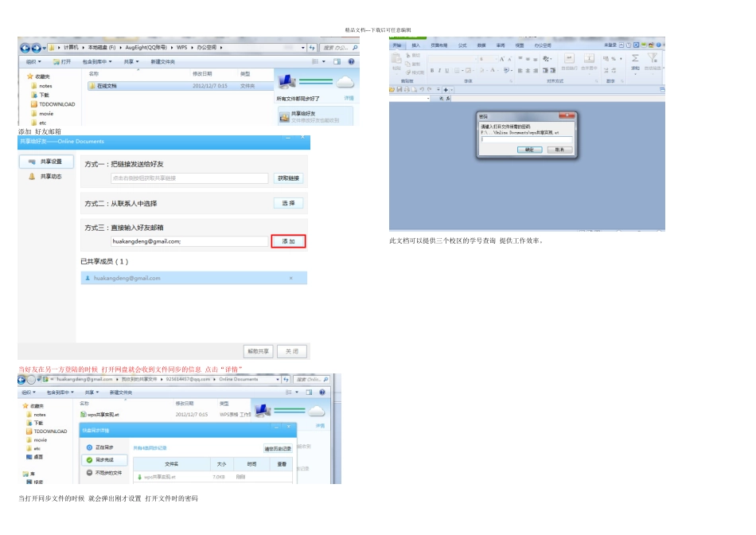
Task: Select wps共享实现.et file in lower Explorer
Action: (x=99, y=415)
